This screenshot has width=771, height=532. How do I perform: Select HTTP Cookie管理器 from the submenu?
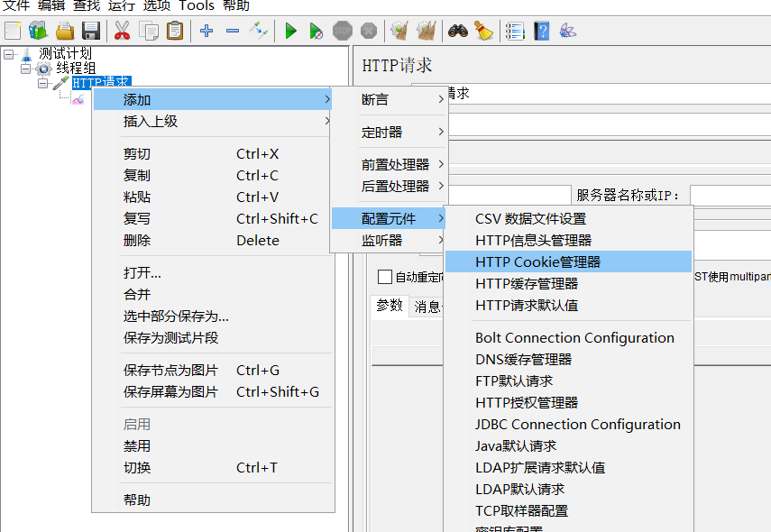coord(537,261)
